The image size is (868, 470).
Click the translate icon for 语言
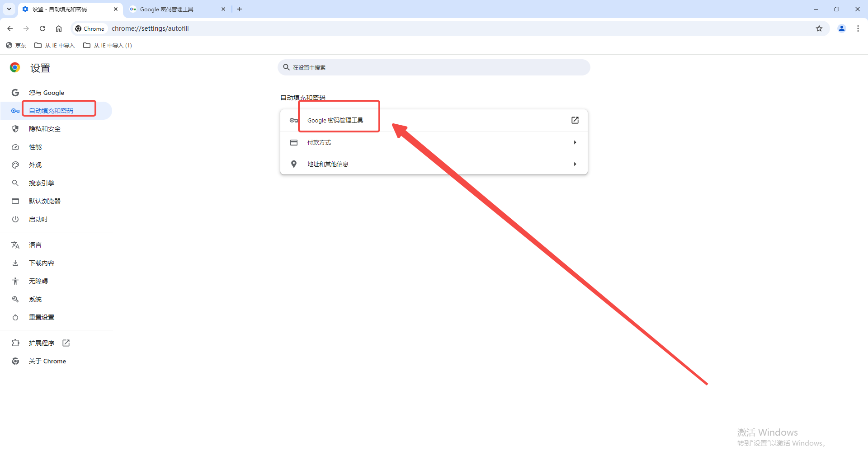tap(15, 245)
